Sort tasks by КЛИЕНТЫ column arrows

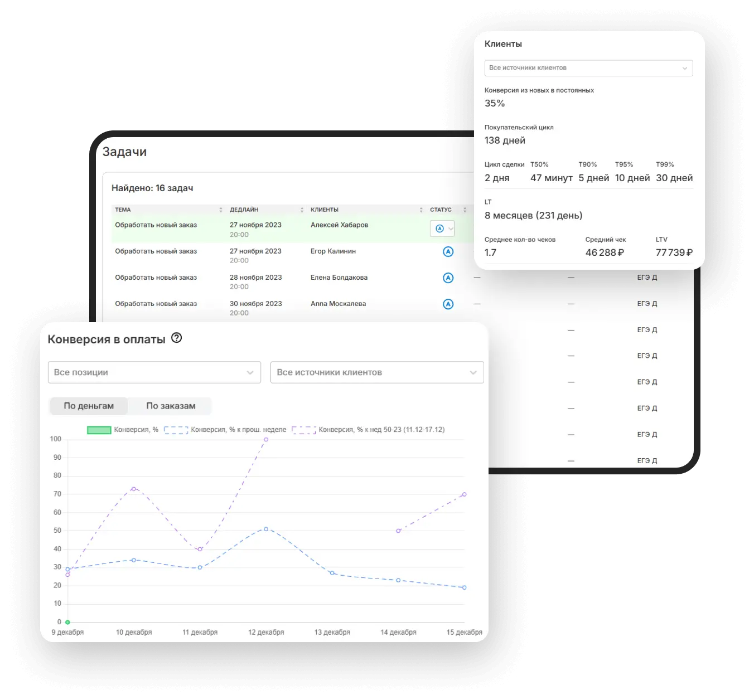pyautogui.click(x=421, y=210)
